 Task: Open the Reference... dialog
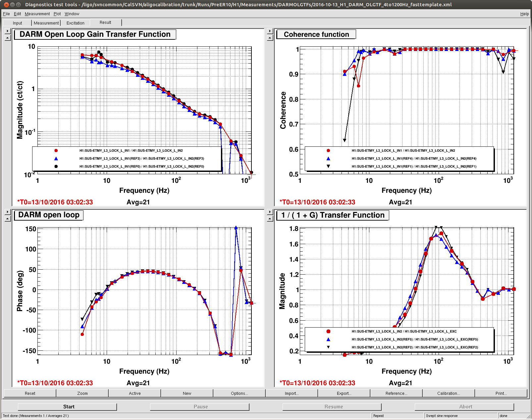point(397,393)
